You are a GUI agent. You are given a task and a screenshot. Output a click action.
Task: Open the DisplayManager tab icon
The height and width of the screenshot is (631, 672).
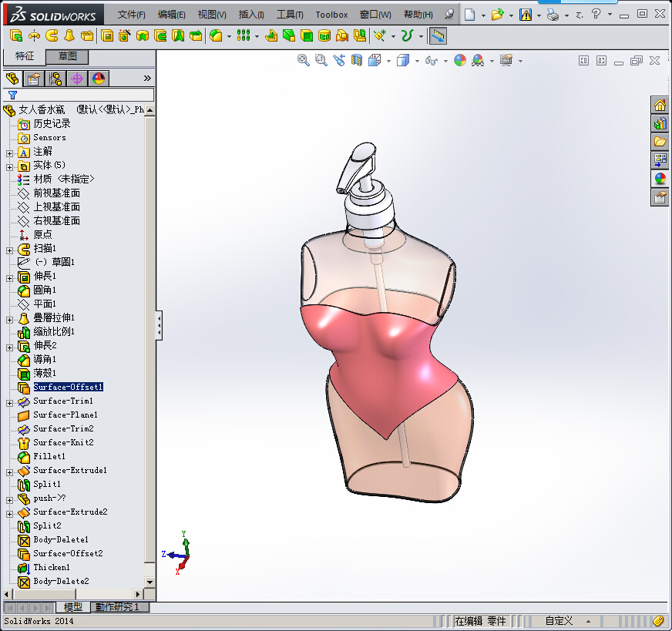99,79
